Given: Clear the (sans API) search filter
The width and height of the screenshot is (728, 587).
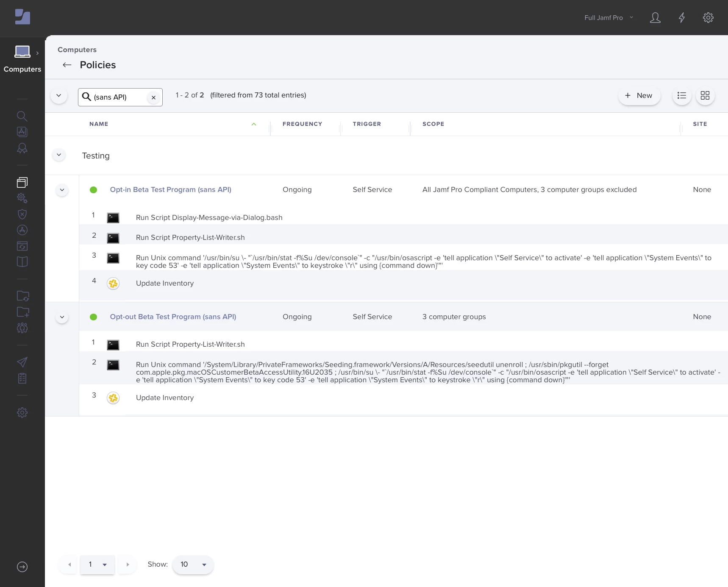Looking at the screenshot, I should [153, 97].
